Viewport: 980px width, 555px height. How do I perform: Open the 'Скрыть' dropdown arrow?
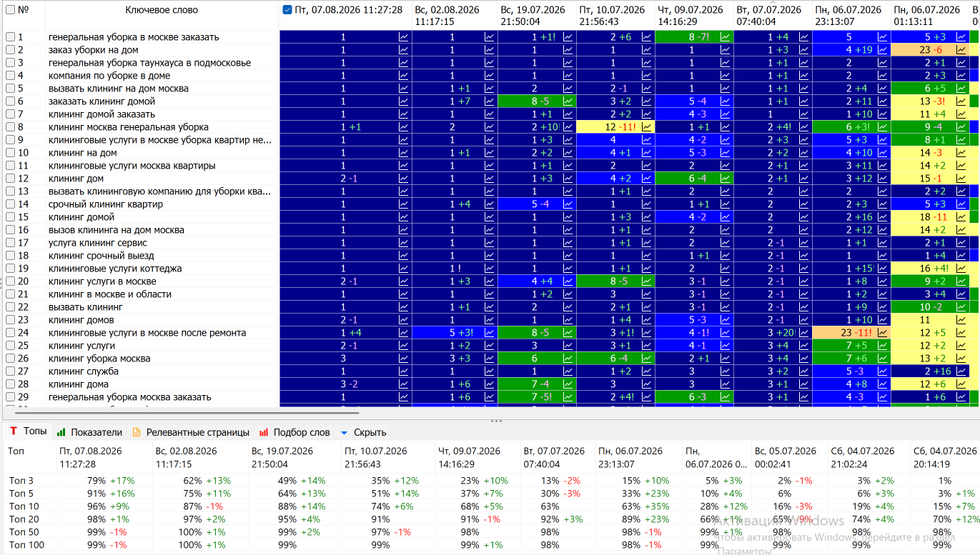(344, 432)
